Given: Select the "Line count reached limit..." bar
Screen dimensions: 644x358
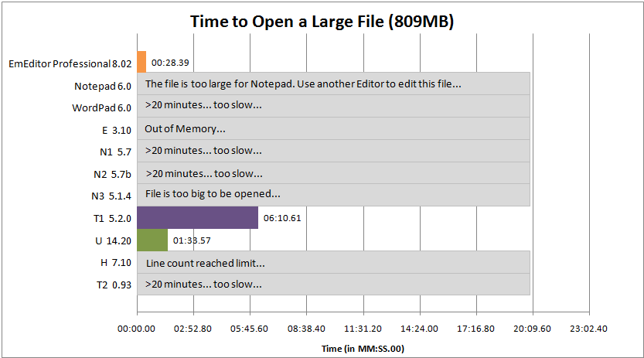Looking at the screenshot, I should coord(333,262).
